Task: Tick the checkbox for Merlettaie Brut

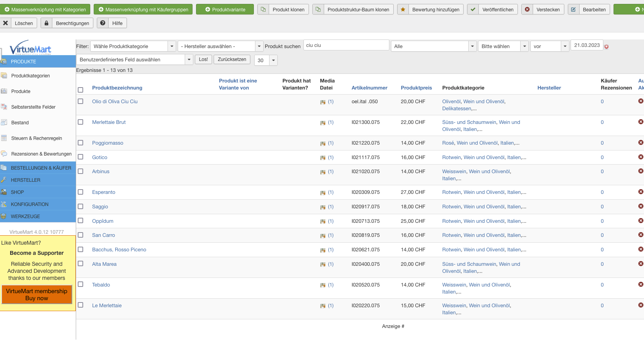Action: tap(80, 122)
